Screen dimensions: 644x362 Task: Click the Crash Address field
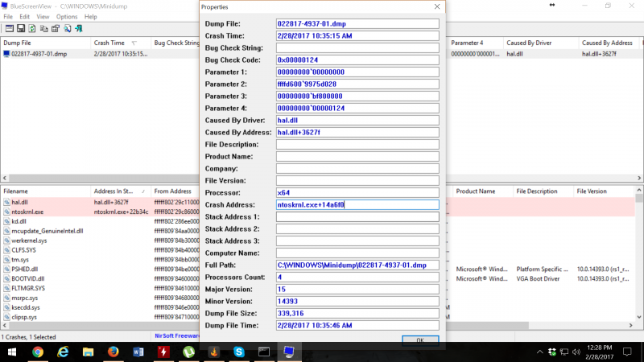point(357,205)
